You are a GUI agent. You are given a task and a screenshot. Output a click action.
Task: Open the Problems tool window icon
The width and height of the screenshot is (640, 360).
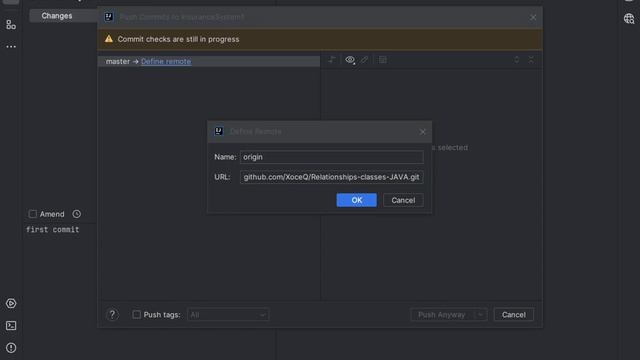pos(11,348)
